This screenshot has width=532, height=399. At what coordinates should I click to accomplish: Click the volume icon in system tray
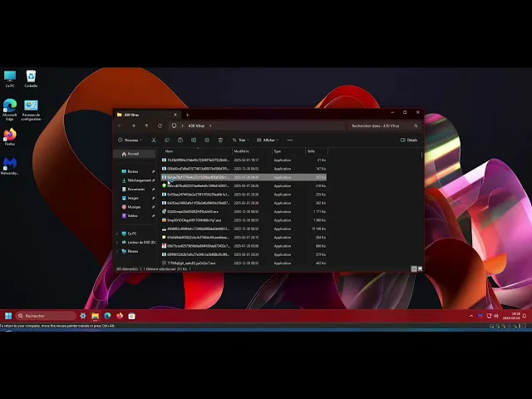496,316
